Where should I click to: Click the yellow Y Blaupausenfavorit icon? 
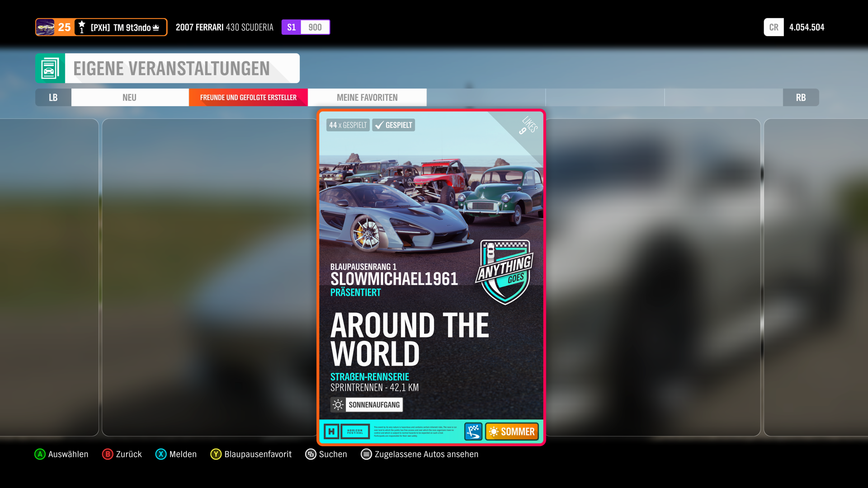(216, 454)
